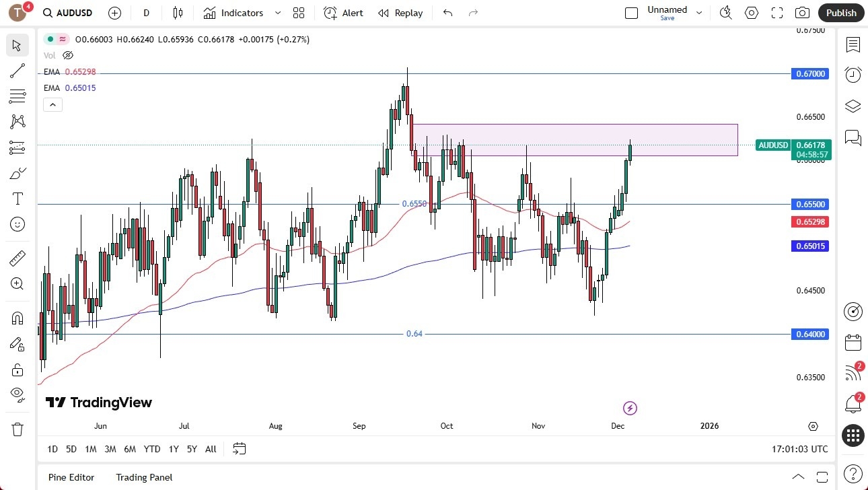Screen dimensions: 868x490
Task: Click the Publish button
Action: 840,13
